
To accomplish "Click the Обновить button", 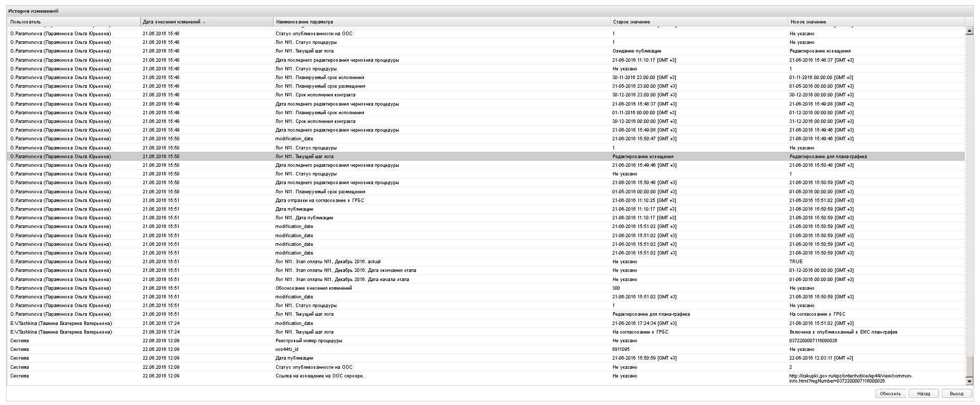I will 891,393.
